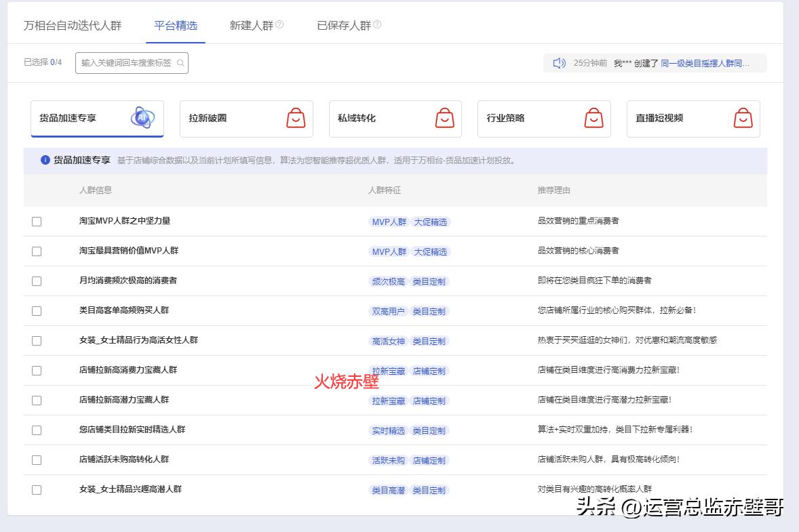
Task: Check 店铺拉新高消费力宝藏人群
Action: 36,371
